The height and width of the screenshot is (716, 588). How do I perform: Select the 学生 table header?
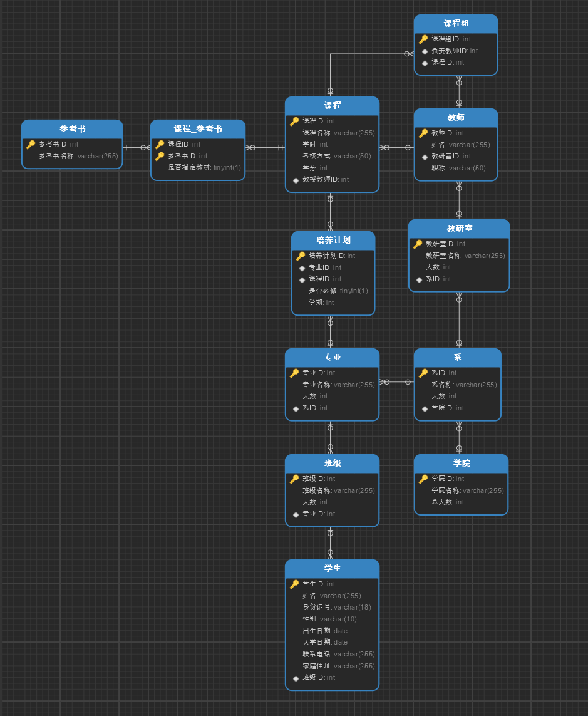[x=333, y=569]
